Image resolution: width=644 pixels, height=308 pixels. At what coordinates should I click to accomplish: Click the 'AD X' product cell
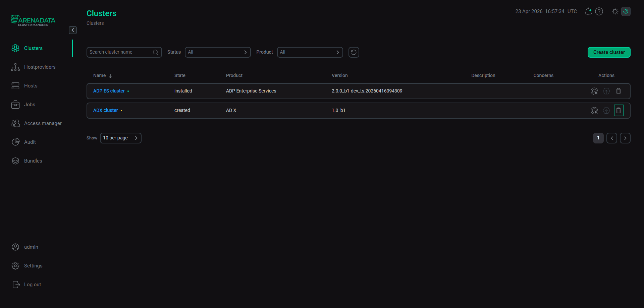pyautogui.click(x=231, y=111)
